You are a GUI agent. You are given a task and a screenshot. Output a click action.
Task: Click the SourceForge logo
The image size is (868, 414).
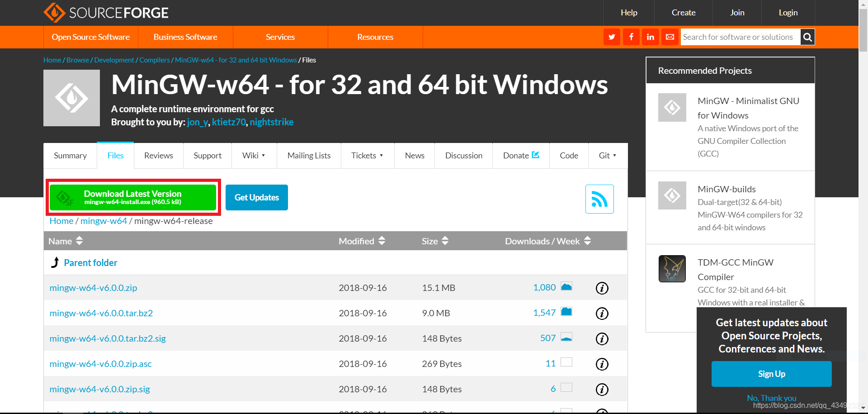coord(106,13)
